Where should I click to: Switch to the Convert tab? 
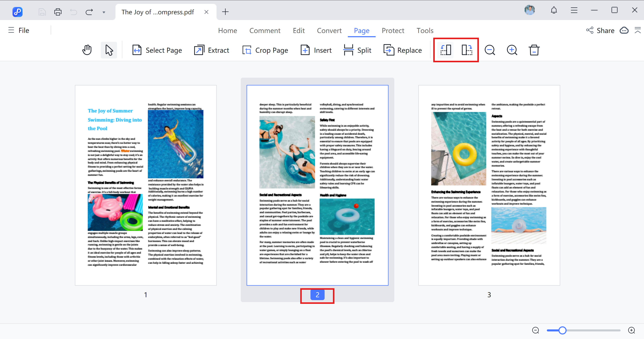pyautogui.click(x=329, y=30)
